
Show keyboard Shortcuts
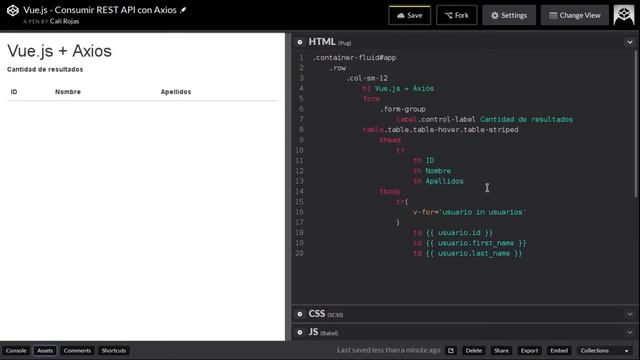(113, 351)
